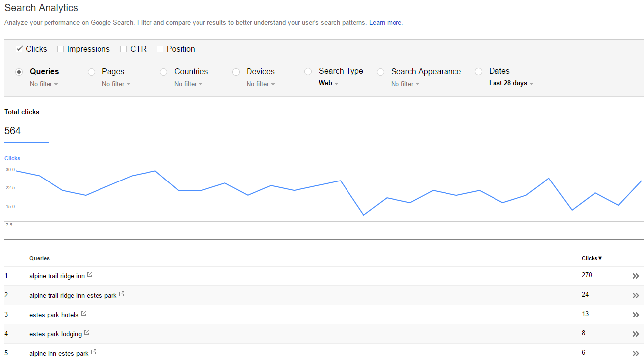Open "alpine trail ridge inn" via its external link icon
The height and width of the screenshot is (362, 644).
click(90, 273)
